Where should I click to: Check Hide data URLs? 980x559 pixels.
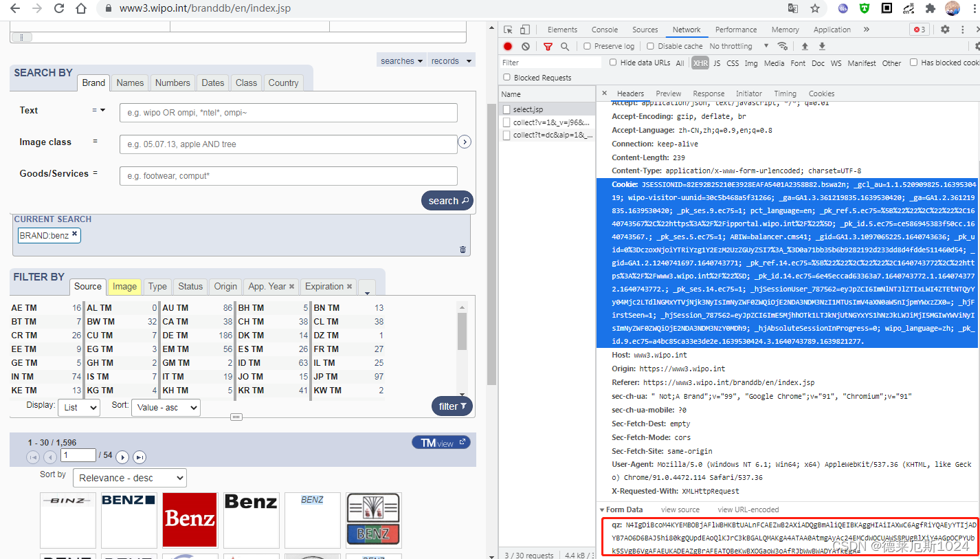point(613,63)
